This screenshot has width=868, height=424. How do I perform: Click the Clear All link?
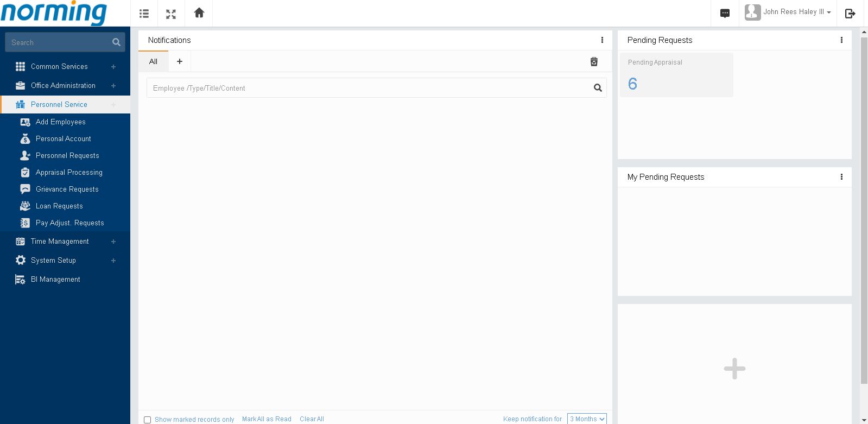tap(312, 419)
